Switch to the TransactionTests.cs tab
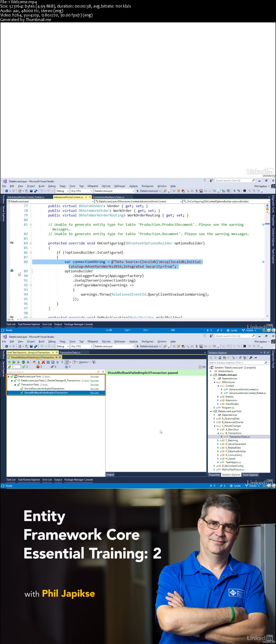This screenshot has height=644, width=276. tap(70, 353)
